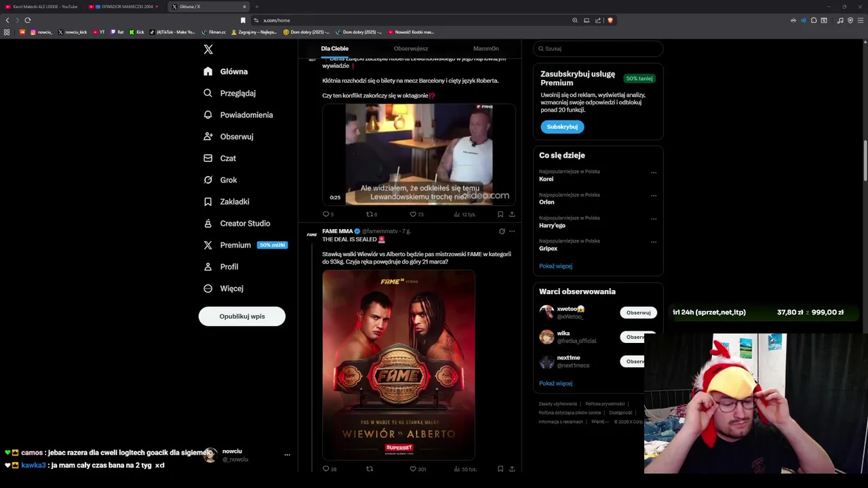Image resolution: width=868 pixels, height=488 pixels.
Task: Click the X logo in the sidebar
Action: coord(208,49)
